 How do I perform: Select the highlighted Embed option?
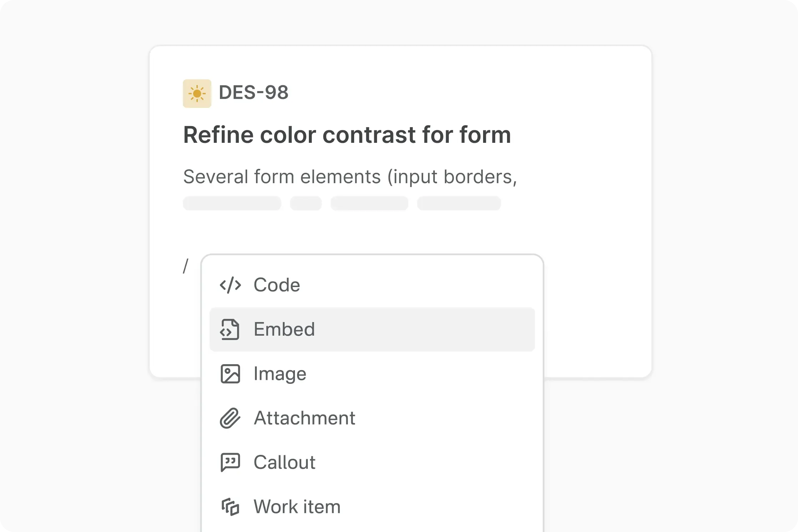tap(284, 329)
